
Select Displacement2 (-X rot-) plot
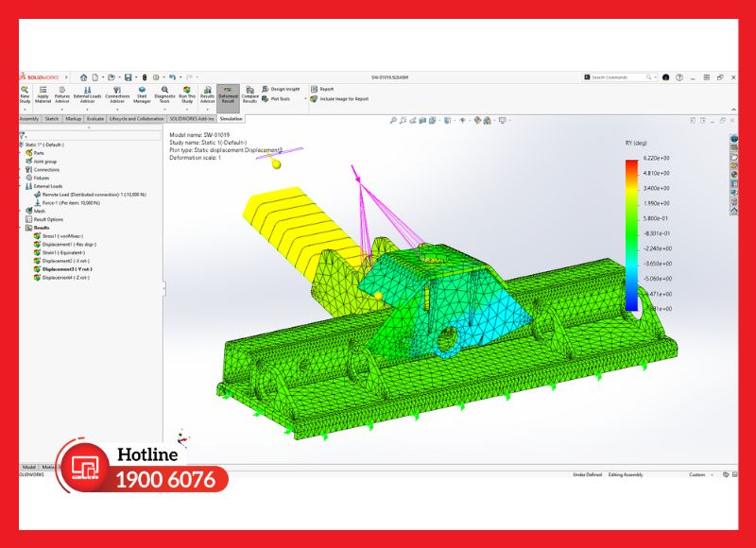[x=61, y=261]
